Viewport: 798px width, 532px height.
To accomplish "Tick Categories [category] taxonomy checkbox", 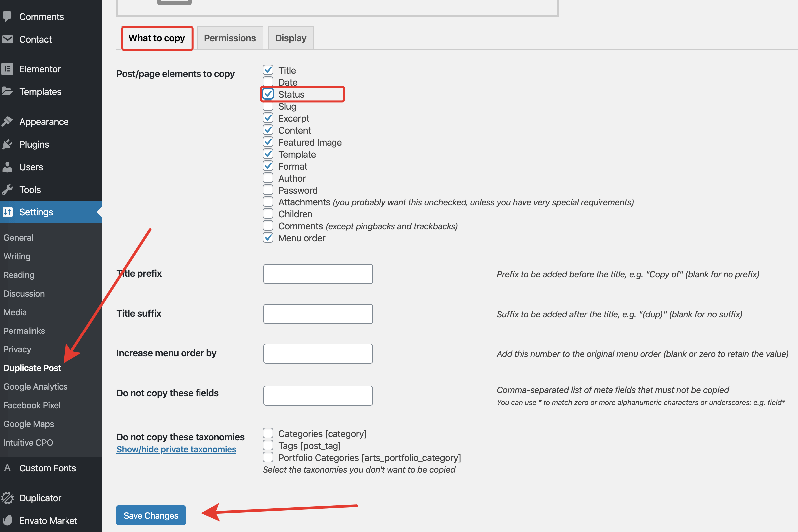I will (268, 433).
